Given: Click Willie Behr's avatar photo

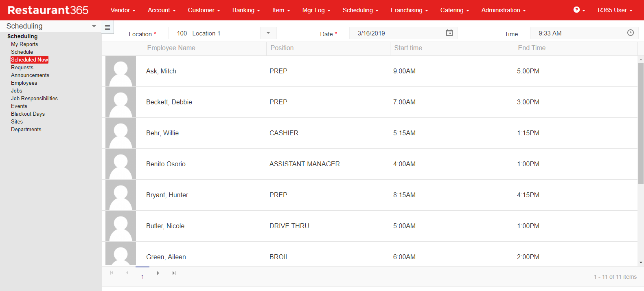Looking at the screenshot, I should coord(120,133).
